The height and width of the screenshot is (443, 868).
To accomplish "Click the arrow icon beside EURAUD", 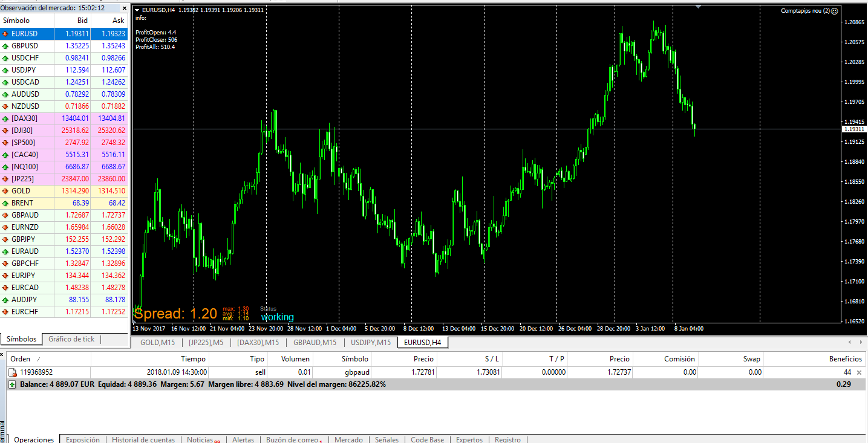I will click(5, 251).
